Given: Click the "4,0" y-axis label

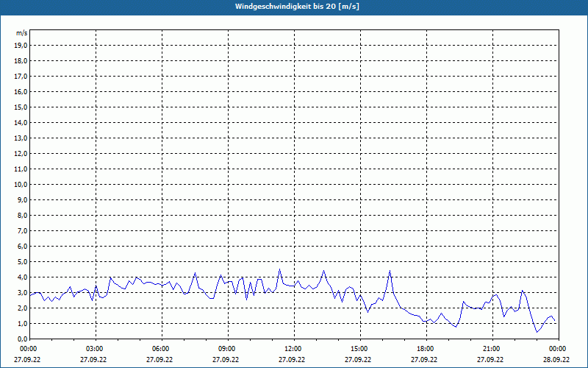Looking at the screenshot, I should tap(23, 277).
